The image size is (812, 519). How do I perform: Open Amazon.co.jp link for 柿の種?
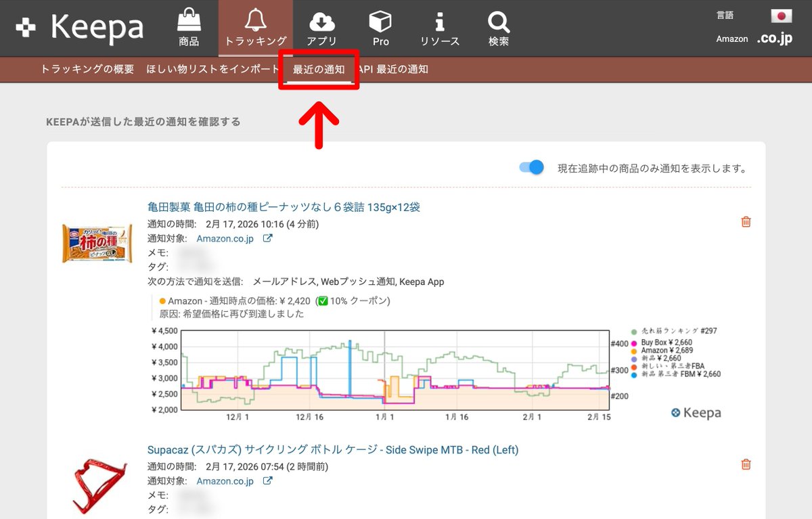pyautogui.click(x=225, y=238)
